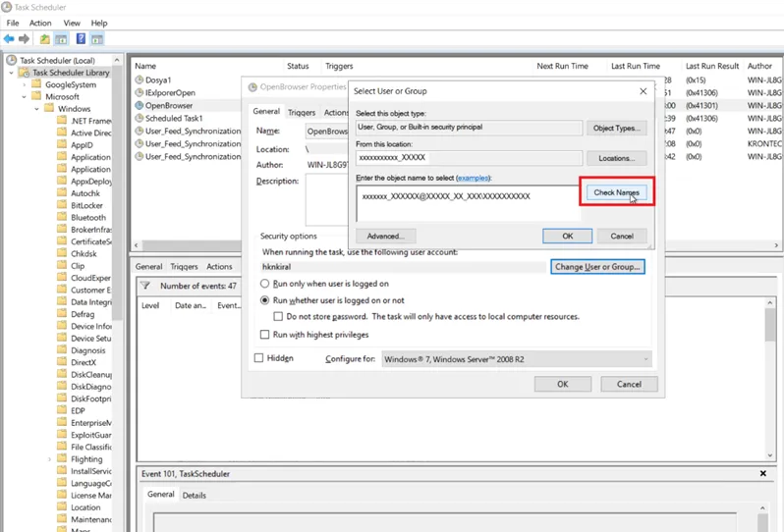Click the blue Help toolbar icon
Screen dimensions: 784x532
point(81,39)
